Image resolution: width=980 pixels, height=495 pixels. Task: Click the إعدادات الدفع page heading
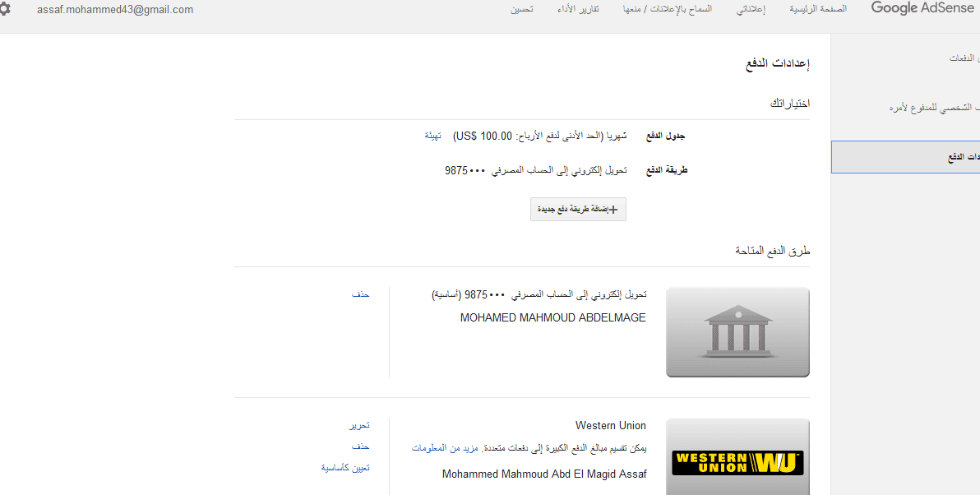click(x=778, y=63)
